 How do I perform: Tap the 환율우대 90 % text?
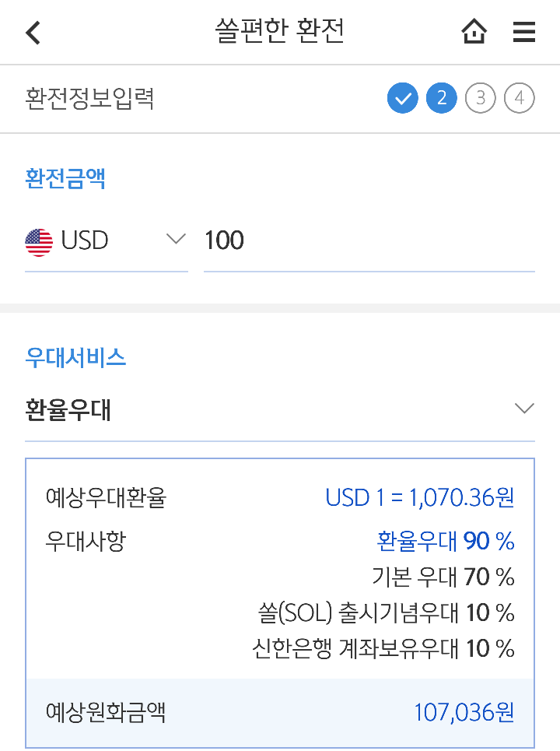[446, 541]
